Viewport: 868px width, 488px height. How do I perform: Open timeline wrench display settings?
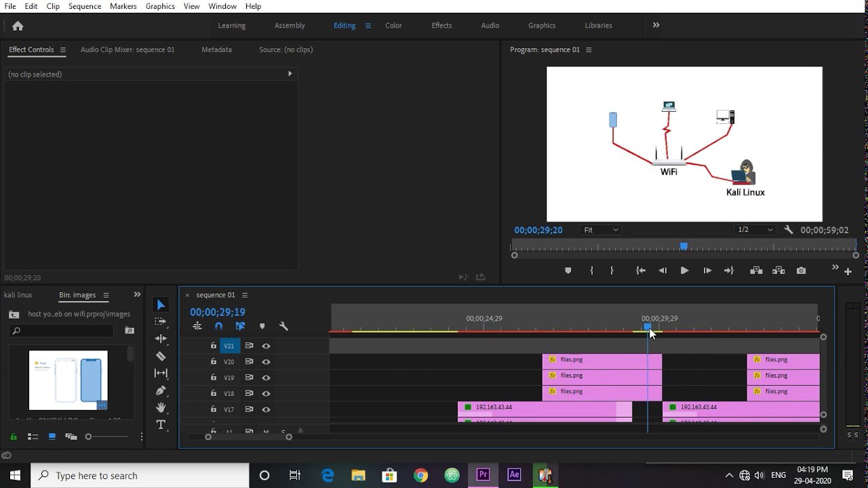pyautogui.click(x=283, y=326)
